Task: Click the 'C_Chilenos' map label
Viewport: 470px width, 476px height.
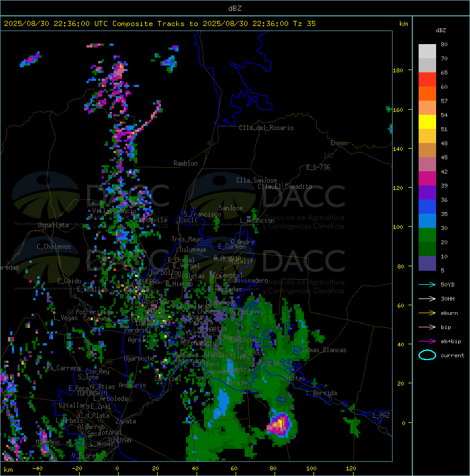Action: 54,246
